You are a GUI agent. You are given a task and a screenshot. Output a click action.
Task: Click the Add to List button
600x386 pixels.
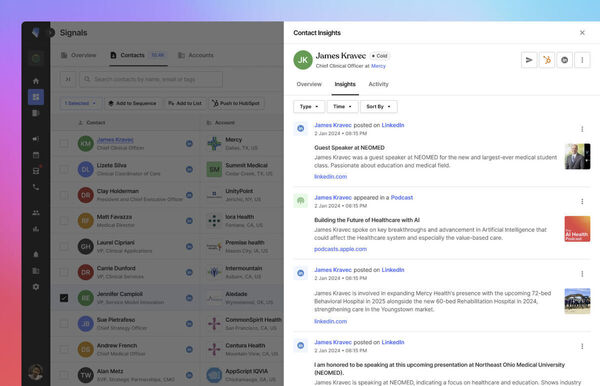click(185, 103)
